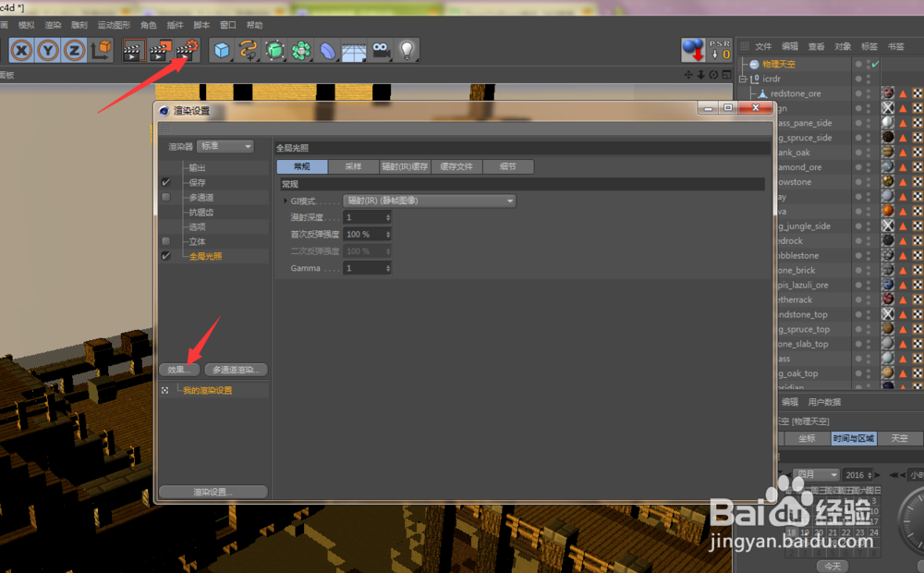Click the 2016 year stepper arrows
Screen dimensions: 924x573
pyautogui.click(x=869, y=474)
